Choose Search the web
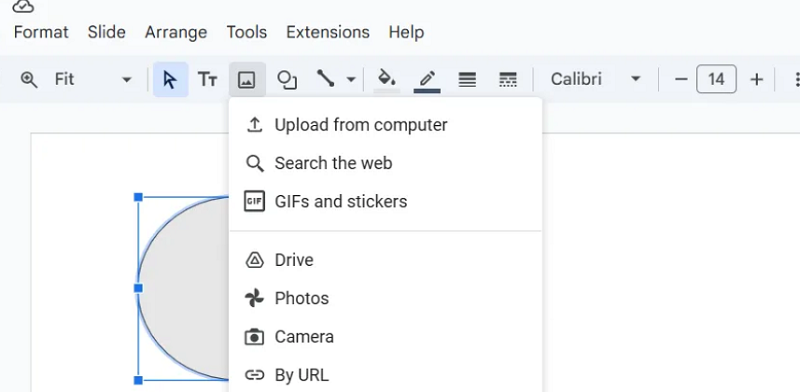The height and width of the screenshot is (392, 800). click(386, 163)
